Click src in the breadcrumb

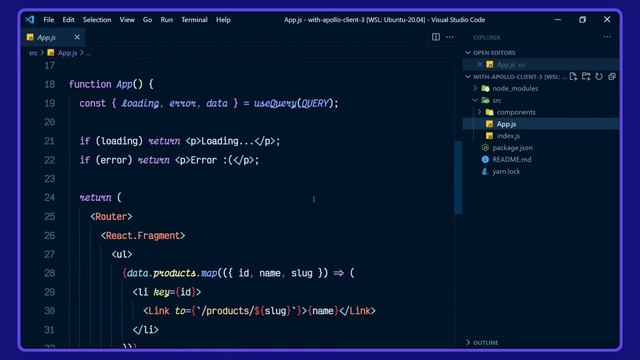coord(33,53)
